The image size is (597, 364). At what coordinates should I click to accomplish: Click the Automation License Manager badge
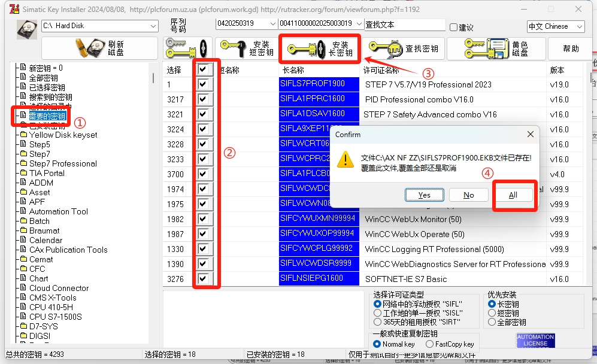point(535,341)
